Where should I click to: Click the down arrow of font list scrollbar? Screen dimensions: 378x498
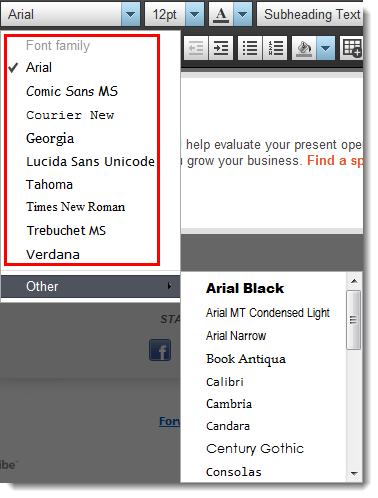click(354, 473)
